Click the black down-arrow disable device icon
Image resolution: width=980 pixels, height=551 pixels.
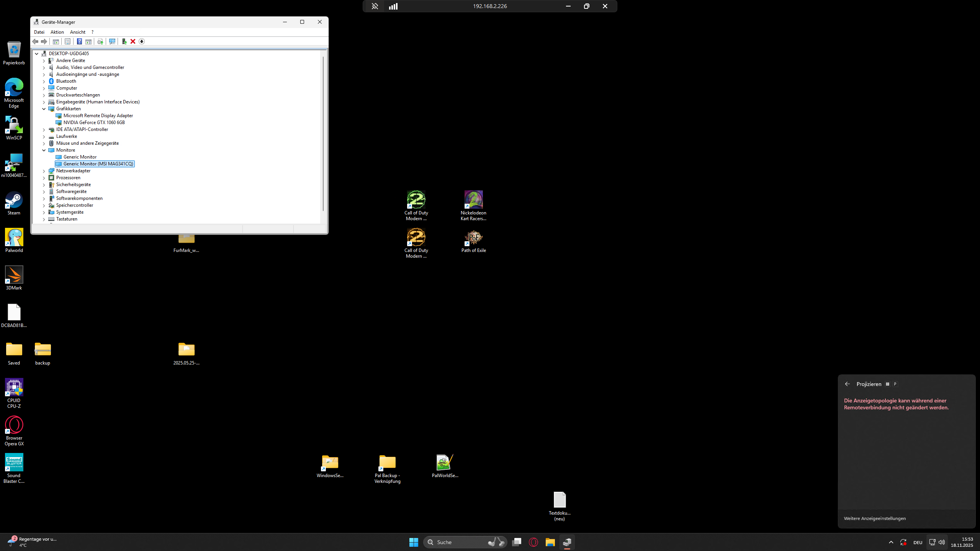coord(142,41)
